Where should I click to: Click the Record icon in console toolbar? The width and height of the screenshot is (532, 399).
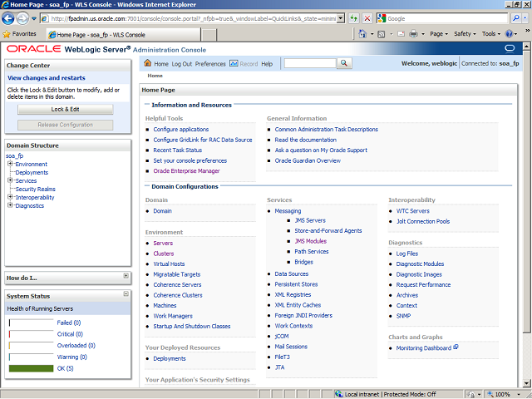[x=234, y=64]
